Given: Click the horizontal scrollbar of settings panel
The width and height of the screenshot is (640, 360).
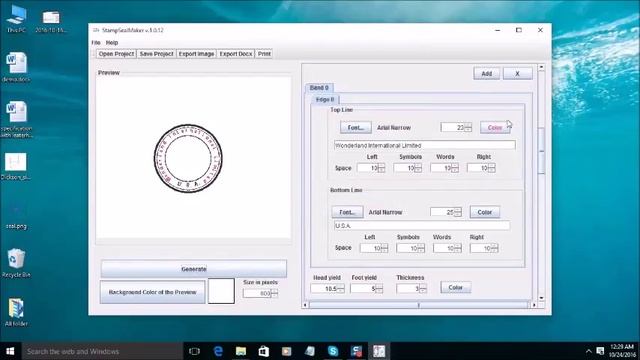Looking at the screenshot, I should pos(419,305).
